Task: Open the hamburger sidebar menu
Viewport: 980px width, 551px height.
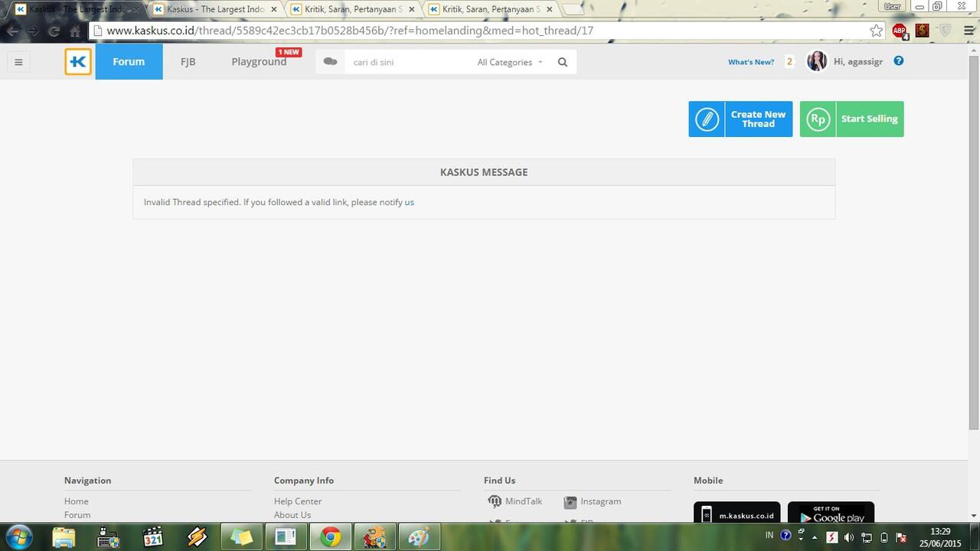Action: (x=18, y=62)
